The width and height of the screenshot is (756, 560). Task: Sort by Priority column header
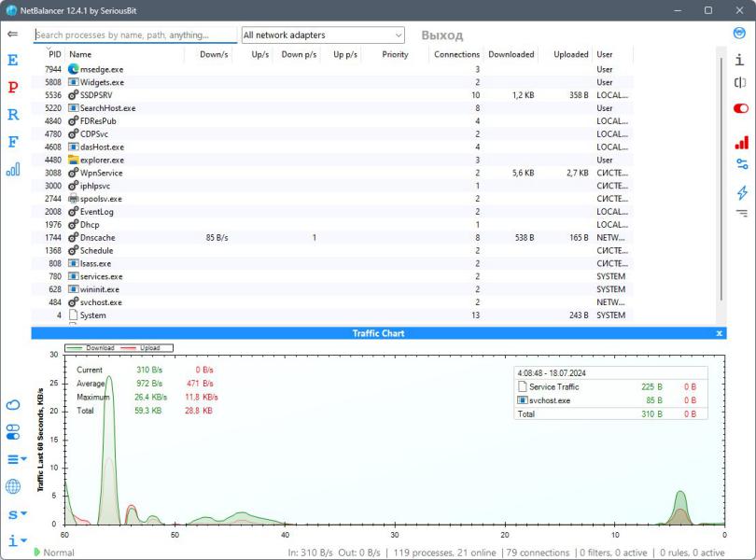click(x=395, y=54)
